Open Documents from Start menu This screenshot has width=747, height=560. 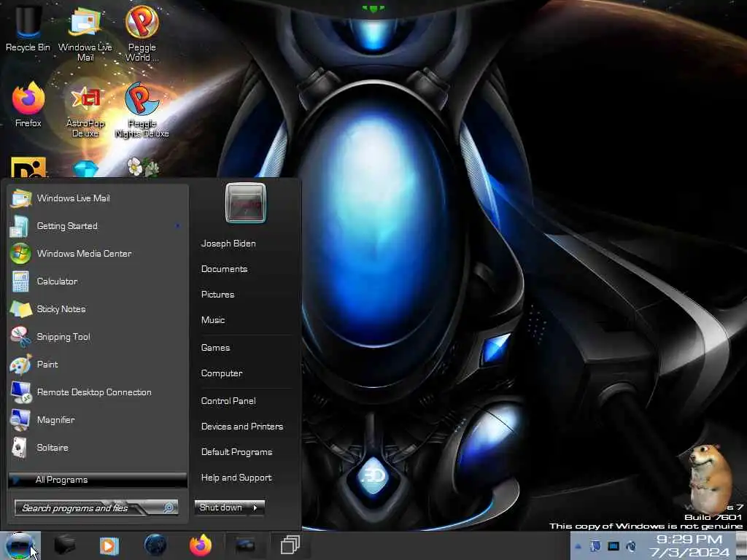coord(224,269)
